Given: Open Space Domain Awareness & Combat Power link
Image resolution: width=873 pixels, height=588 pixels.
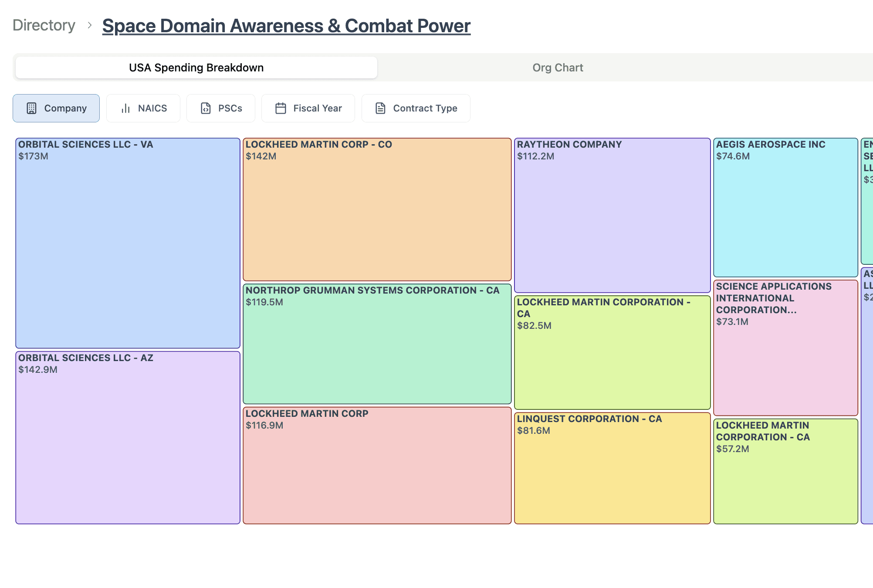Looking at the screenshot, I should click(x=286, y=26).
